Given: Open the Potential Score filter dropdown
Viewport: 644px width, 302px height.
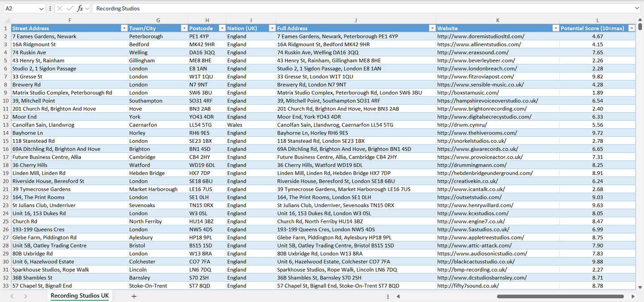Looking at the screenshot, I should (x=632, y=28).
